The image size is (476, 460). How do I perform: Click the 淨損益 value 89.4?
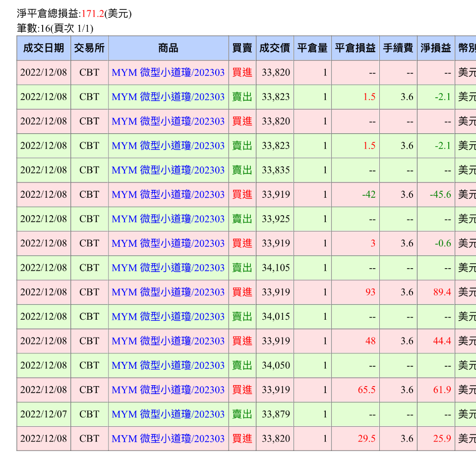(442, 292)
